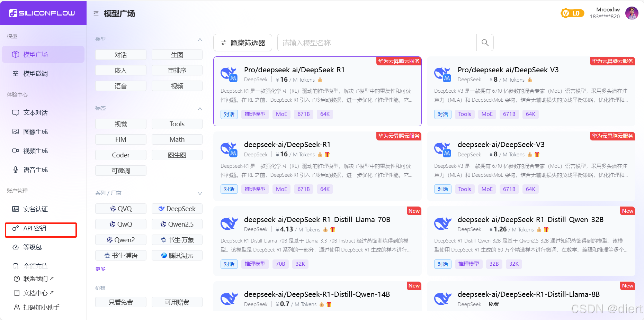The image size is (644, 320).
Task: Open deepseek-ai/DeepSeek-R1-Distill-Llama-8B model title
Action: pos(529,294)
